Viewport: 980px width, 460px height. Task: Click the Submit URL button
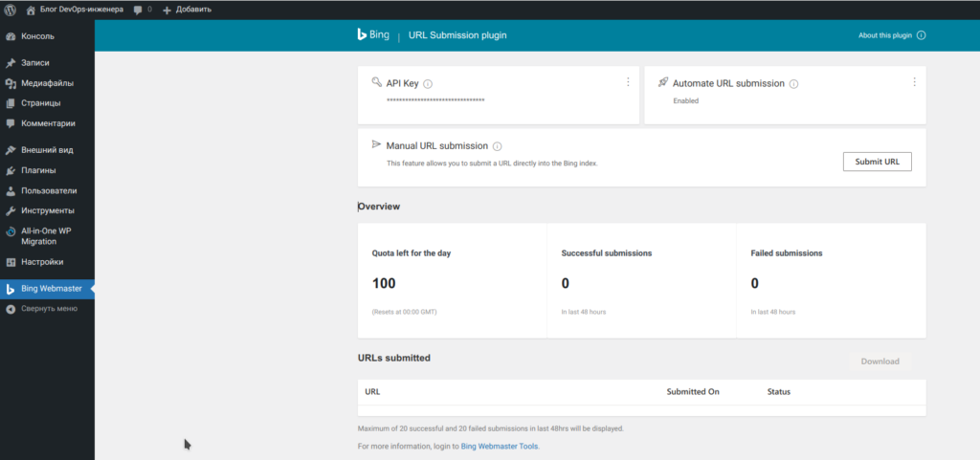tap(877, 162)
